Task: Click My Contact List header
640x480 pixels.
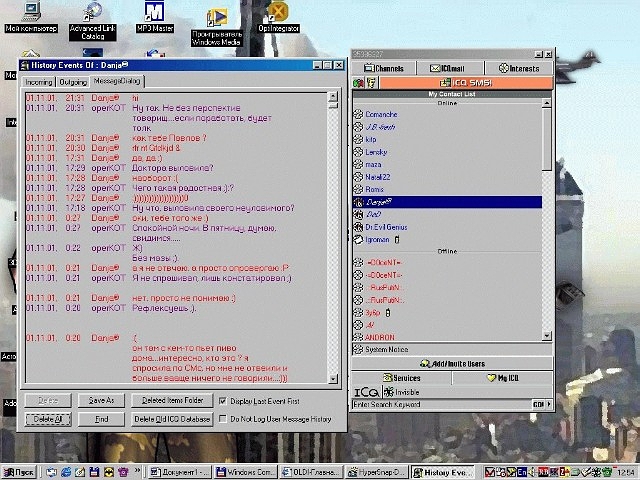Action: pos(452,94)
